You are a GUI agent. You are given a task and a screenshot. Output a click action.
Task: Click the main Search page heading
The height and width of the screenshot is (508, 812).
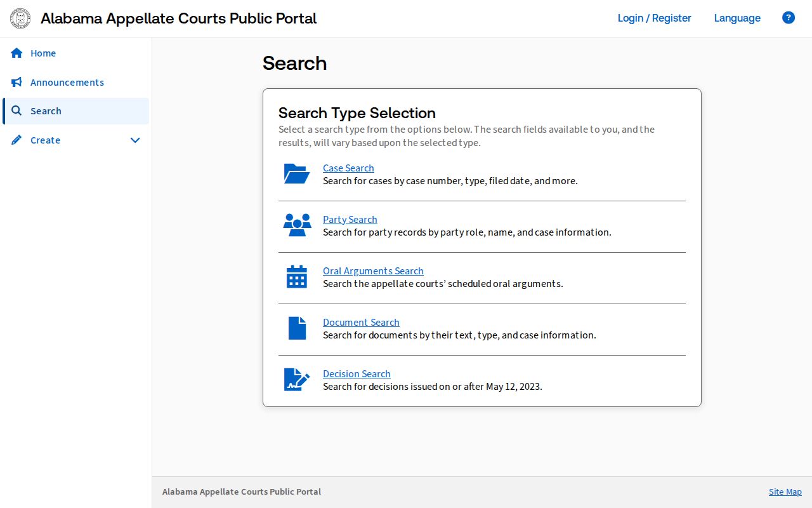(295, 63)
